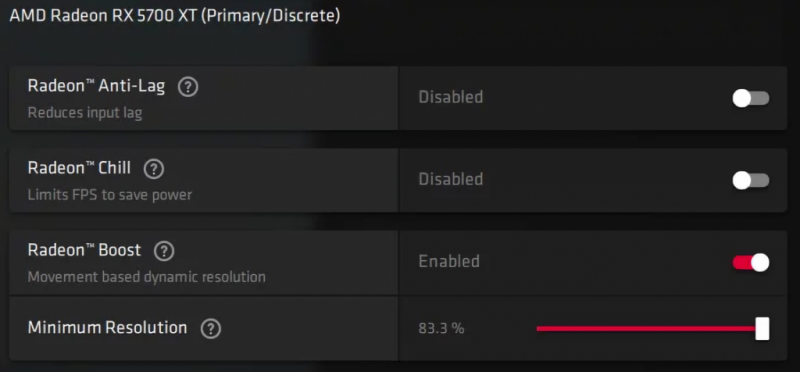Open the Radeon Anti-Lag help tooltip icon
This screenshot has height=372, width=800.
[x=188, y=88]
